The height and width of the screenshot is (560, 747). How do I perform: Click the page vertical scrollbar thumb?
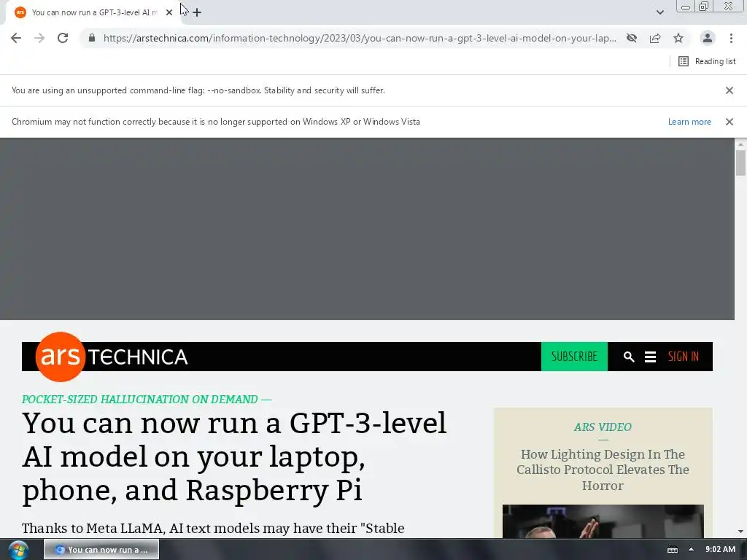[740, 163]
